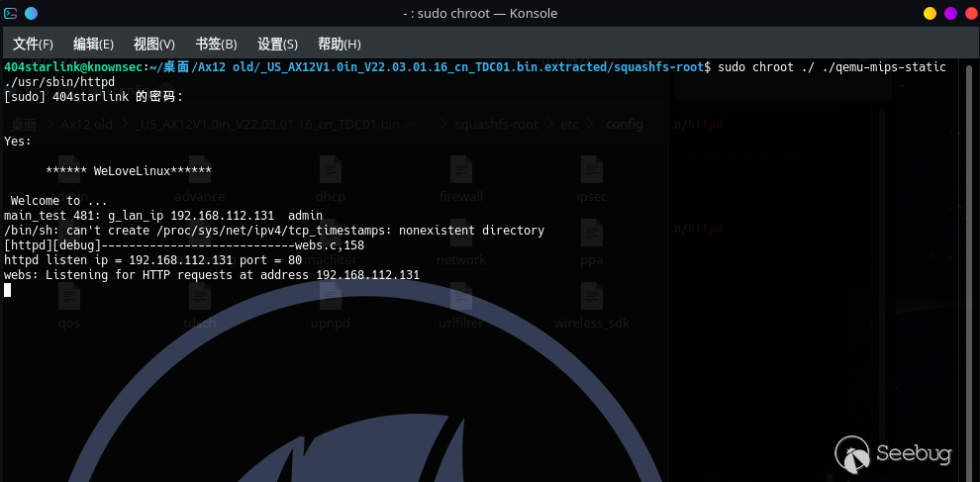Click the '****** WeLoveLinux******' banner text
This screenshot has width=980, height=482.
click(x=129, y=170)
